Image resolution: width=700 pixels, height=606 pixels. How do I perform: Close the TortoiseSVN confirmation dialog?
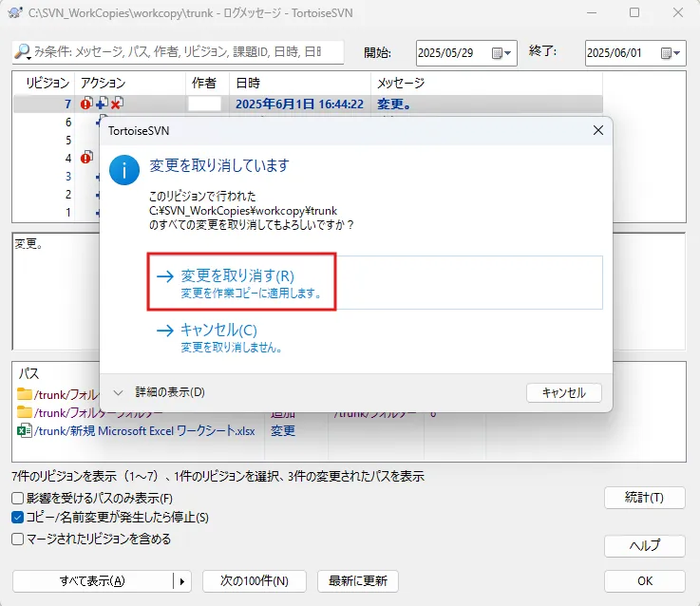(x=598, y=130)
